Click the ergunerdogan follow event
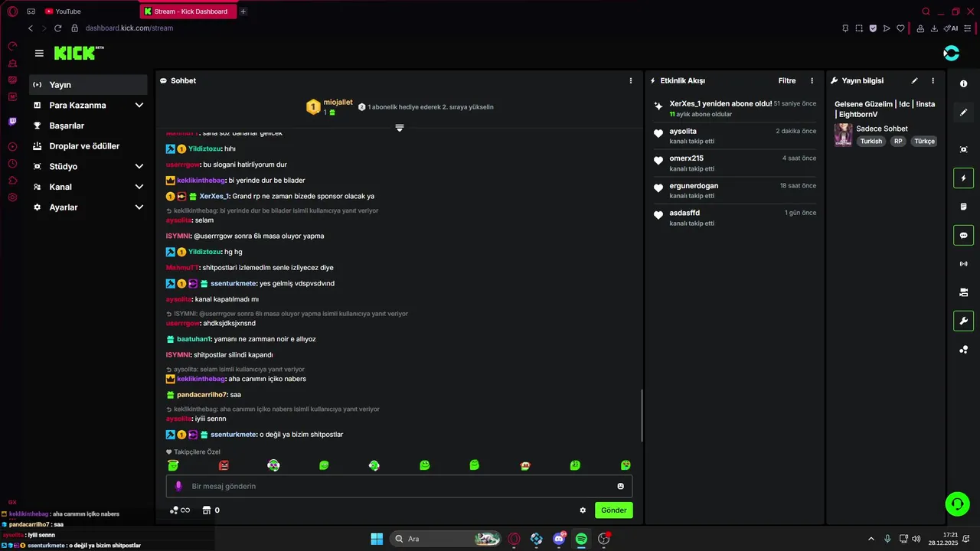 click(733, 191)
